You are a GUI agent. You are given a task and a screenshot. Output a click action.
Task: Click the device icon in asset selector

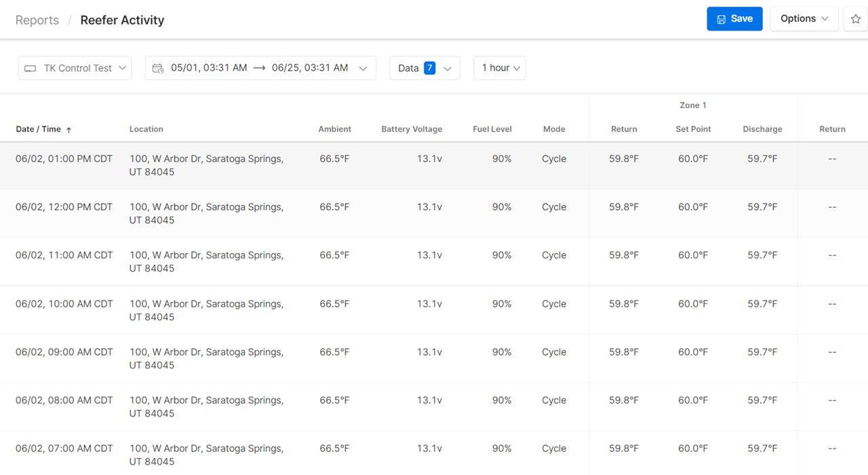click(30, 69)
